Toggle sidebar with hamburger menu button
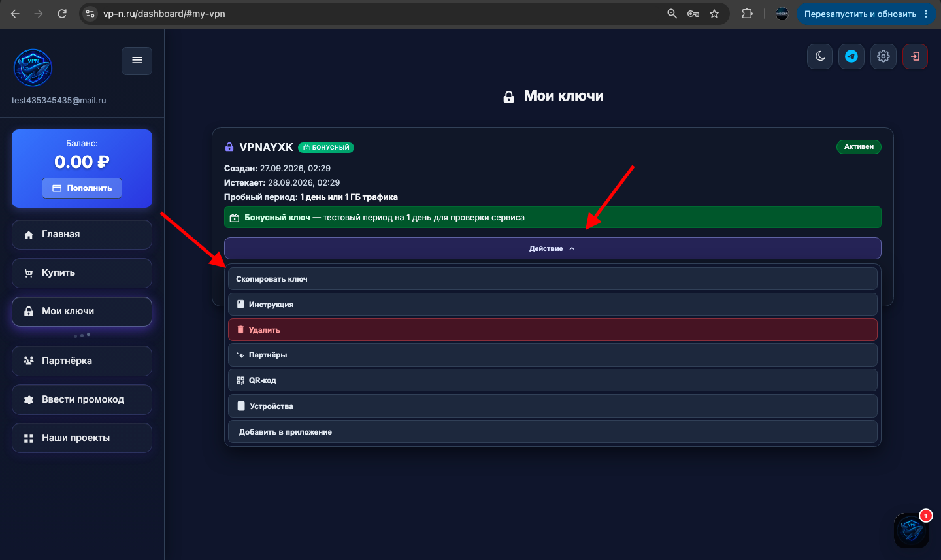The width and height of the screenshot is (941, 560). pyautogui.click(x=137, y=61)
